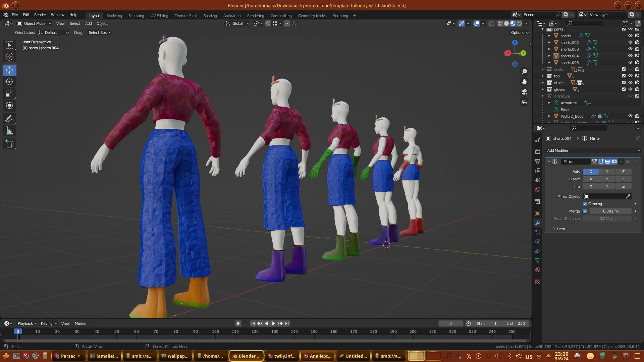
Task: Select the Move tool in toolbar
Action: [9, 70]
